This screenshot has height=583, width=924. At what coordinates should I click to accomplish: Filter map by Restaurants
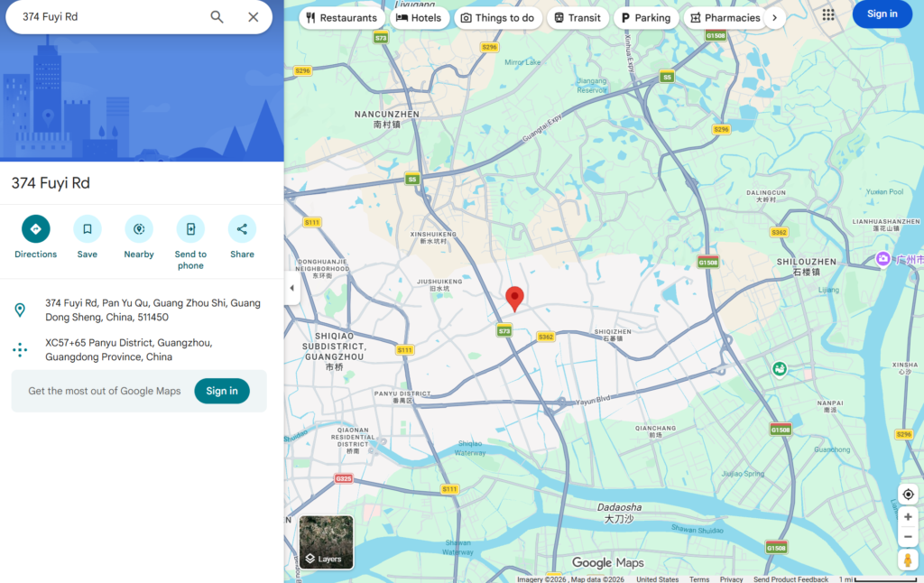342,18
